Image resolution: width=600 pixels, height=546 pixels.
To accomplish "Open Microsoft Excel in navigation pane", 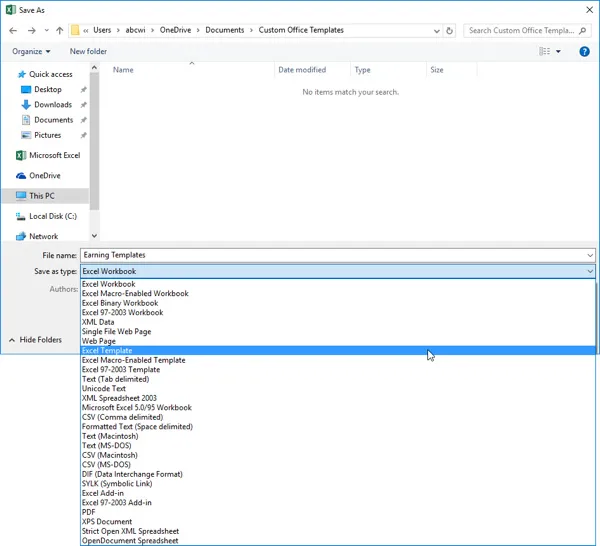I will pyautogui.click(x=54, y=155).
